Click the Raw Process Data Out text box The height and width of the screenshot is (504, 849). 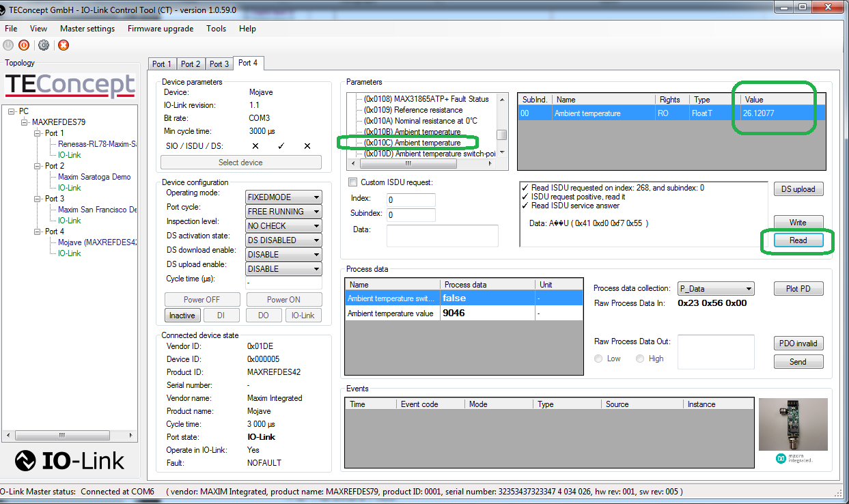click(x=716, y=351)
